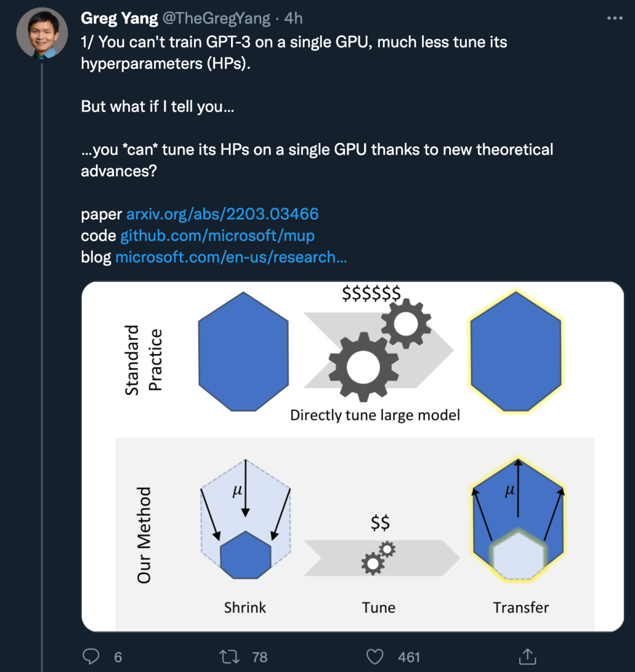Like the tweet with the heart icon
The height and width of the screenshot is (672, 635).
click(375, 656)
